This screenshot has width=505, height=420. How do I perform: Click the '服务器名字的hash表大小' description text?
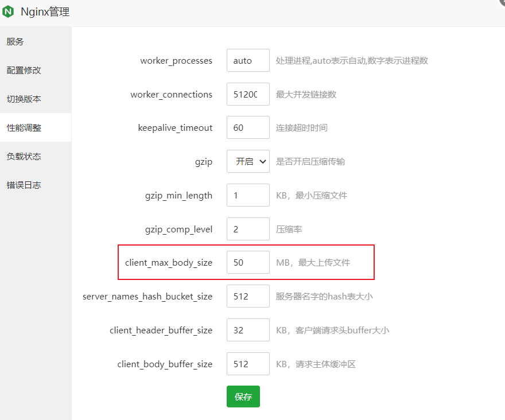point(324,297)
